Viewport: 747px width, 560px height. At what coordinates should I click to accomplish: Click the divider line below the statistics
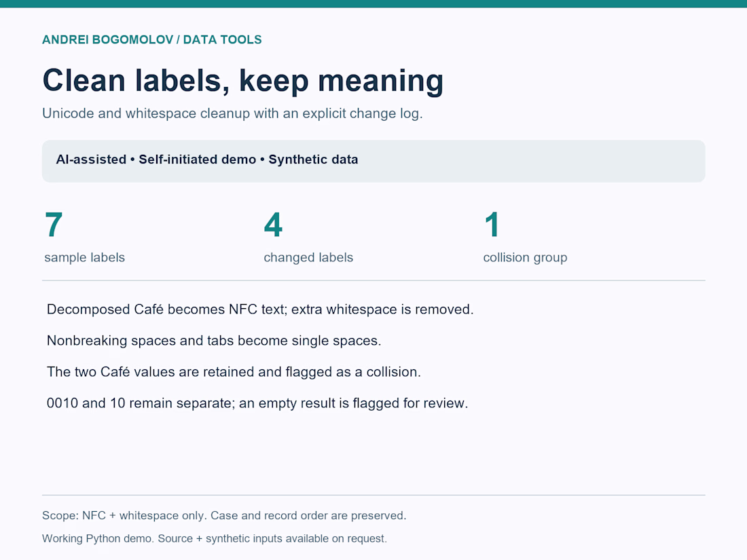pyautogui.click(x=373, y=280)
